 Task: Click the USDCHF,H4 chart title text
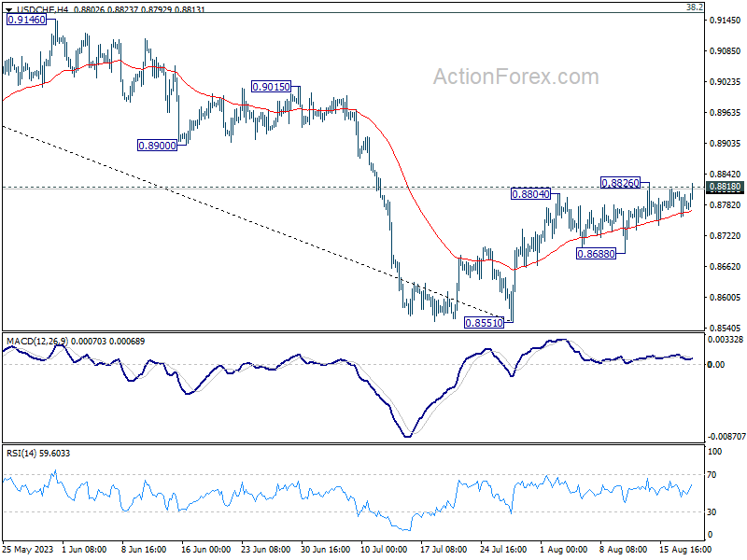[42, 9]
